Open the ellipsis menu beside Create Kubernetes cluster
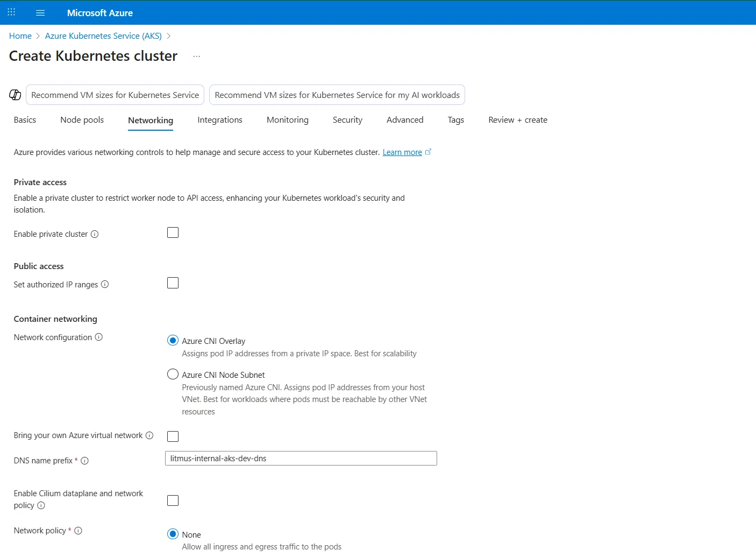The width and height of the screenshot is (756, 557). [197, 56]
